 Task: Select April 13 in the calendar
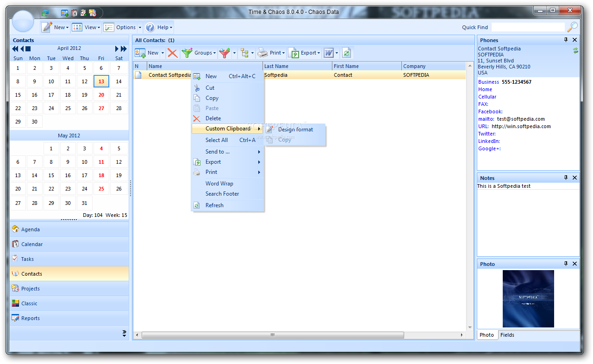coord(101,81)
